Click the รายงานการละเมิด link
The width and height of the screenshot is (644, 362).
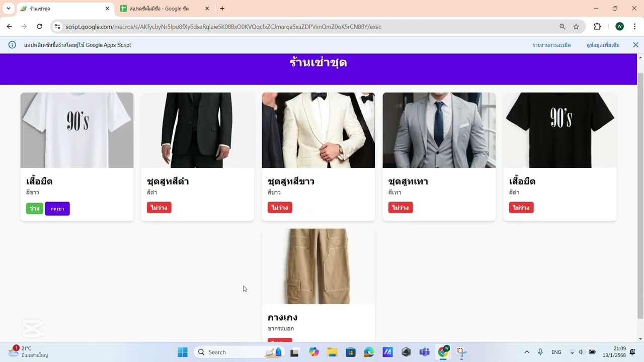pyautogui.click(x=551, y=45)
